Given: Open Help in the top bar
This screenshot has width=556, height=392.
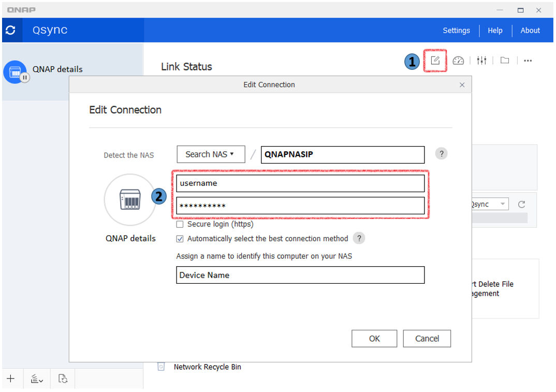Looking at the screenshot, I should (x=495, y=31).
